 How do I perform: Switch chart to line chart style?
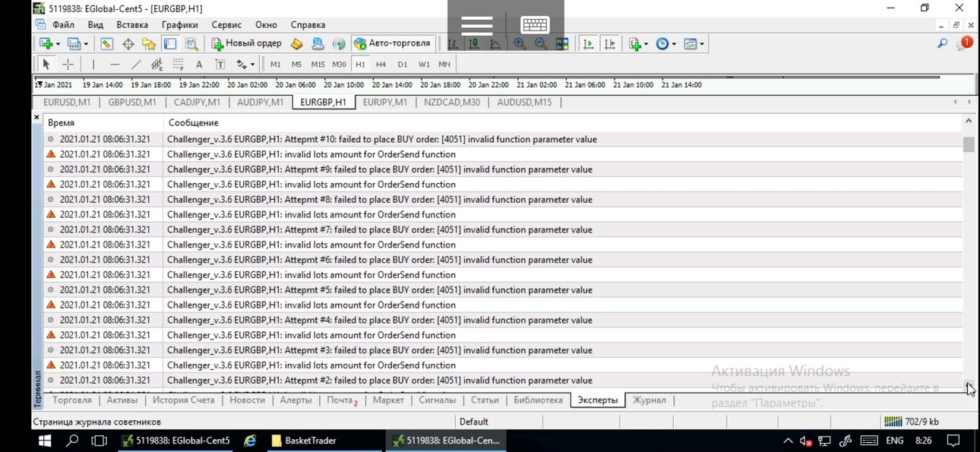click(495, 44)
